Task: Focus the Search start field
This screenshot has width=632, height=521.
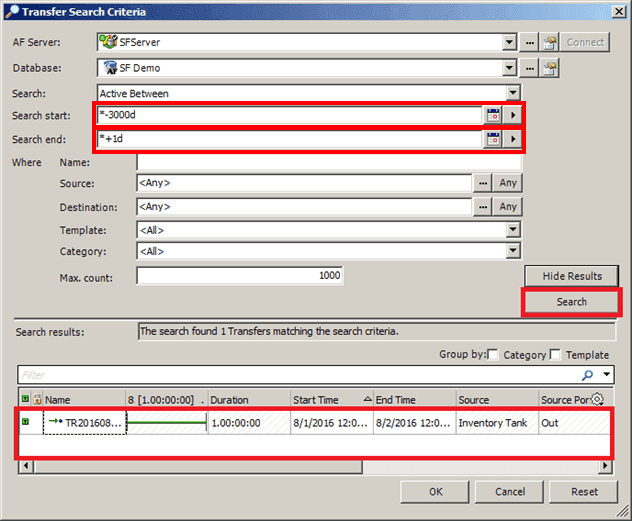Action: 289,115
